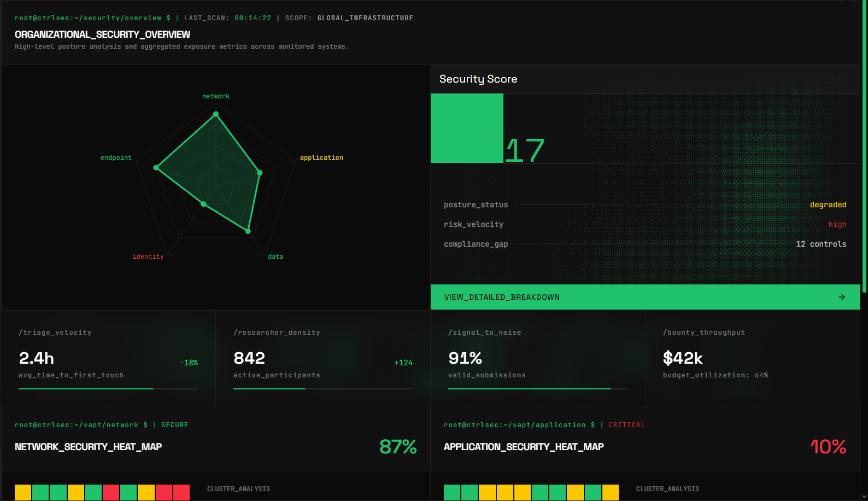This screenshot has height=501, width=868.
Task: Open the signal_to_noise metric card
Action: point(538,359)
